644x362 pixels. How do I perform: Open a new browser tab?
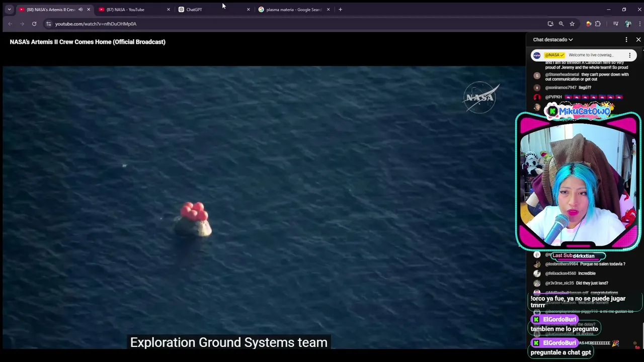pos(340,10)
